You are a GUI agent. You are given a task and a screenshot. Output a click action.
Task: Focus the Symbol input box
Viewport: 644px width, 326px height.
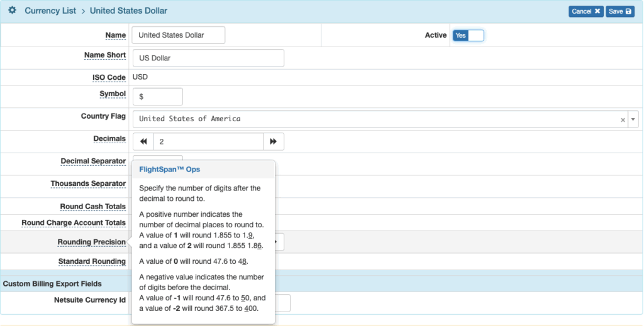point(157,97)
